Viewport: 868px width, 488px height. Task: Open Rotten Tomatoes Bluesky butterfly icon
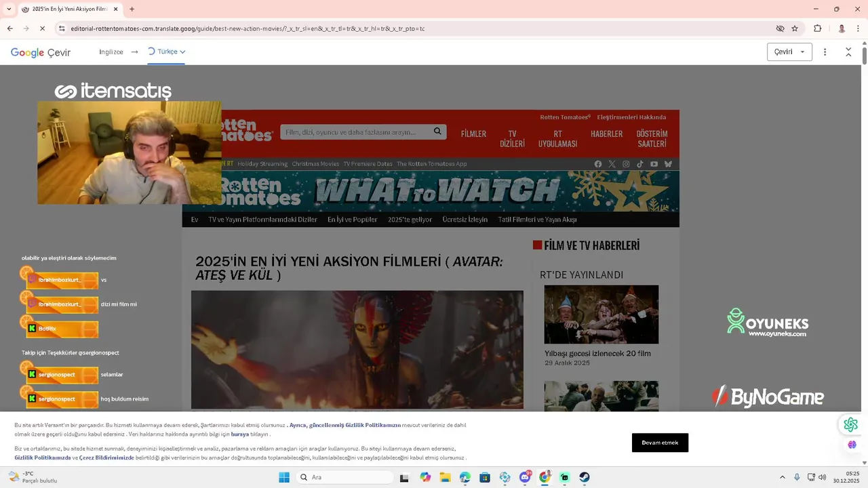[x=668, y=164]
